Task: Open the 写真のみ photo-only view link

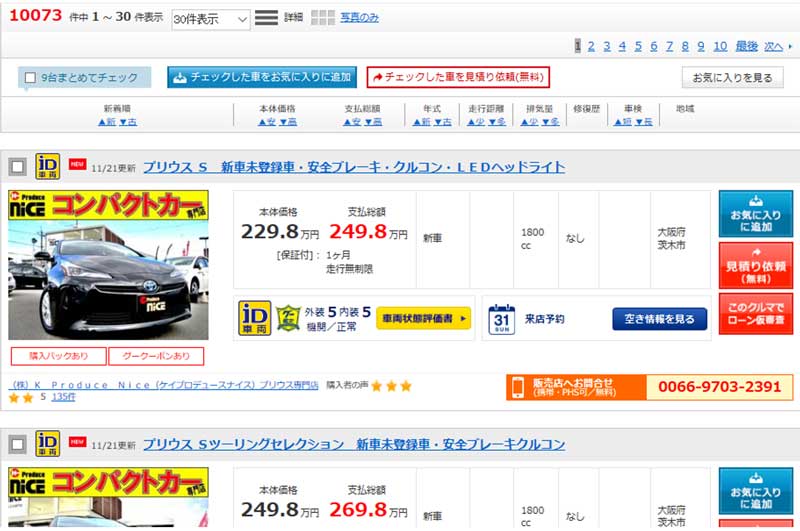Action: (360, 18)
